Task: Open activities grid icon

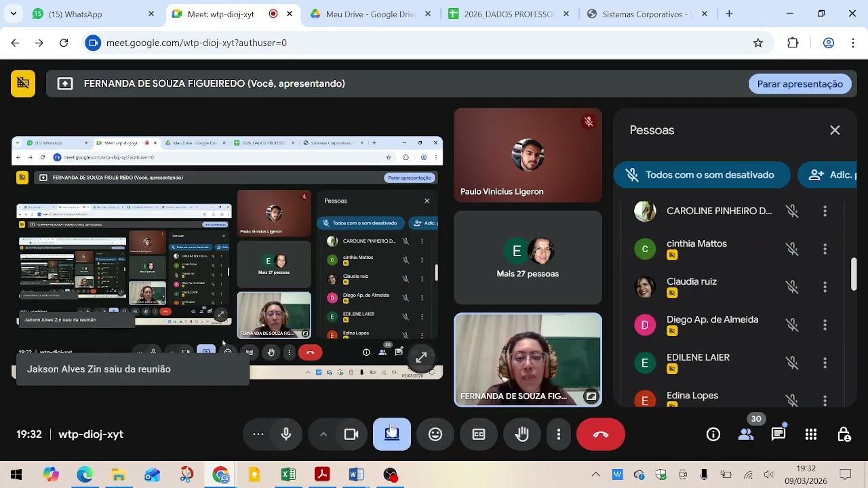Action: [811, 434]
